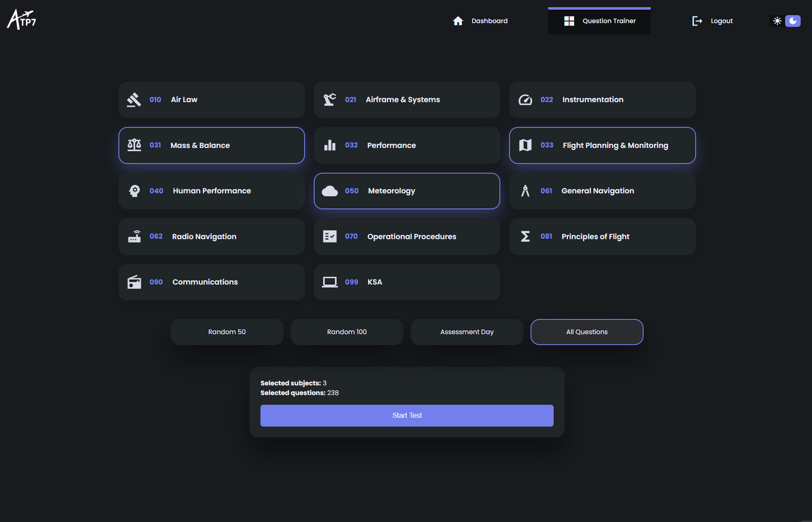
Task: Click the Airframe & Systems robot arm icon
Action: (330, 100)
